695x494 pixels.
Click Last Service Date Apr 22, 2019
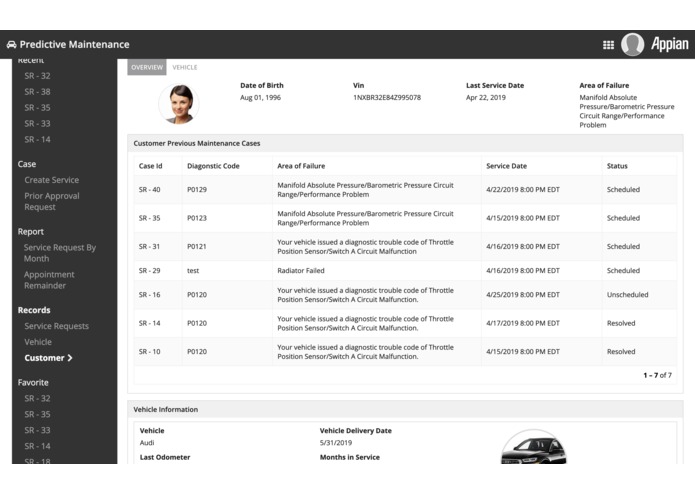[x=485, y=97]
